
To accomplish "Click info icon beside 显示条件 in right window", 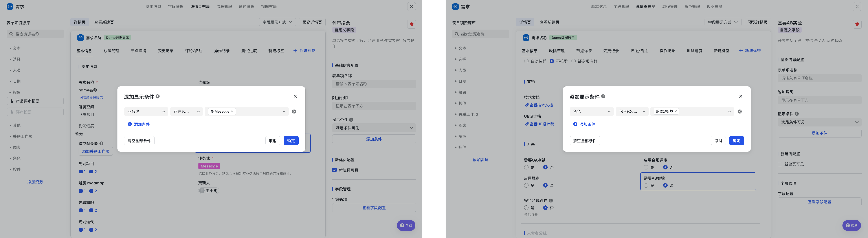I will [797, 114].
